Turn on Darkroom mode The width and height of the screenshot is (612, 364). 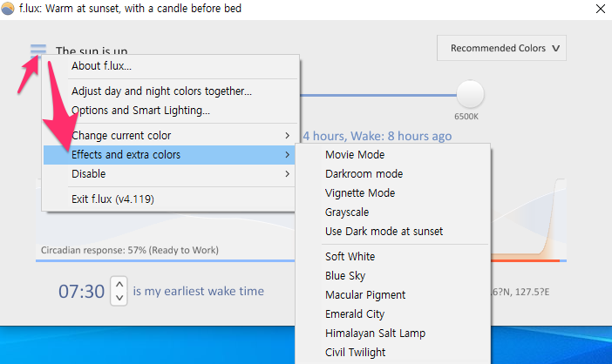point(392,174)
